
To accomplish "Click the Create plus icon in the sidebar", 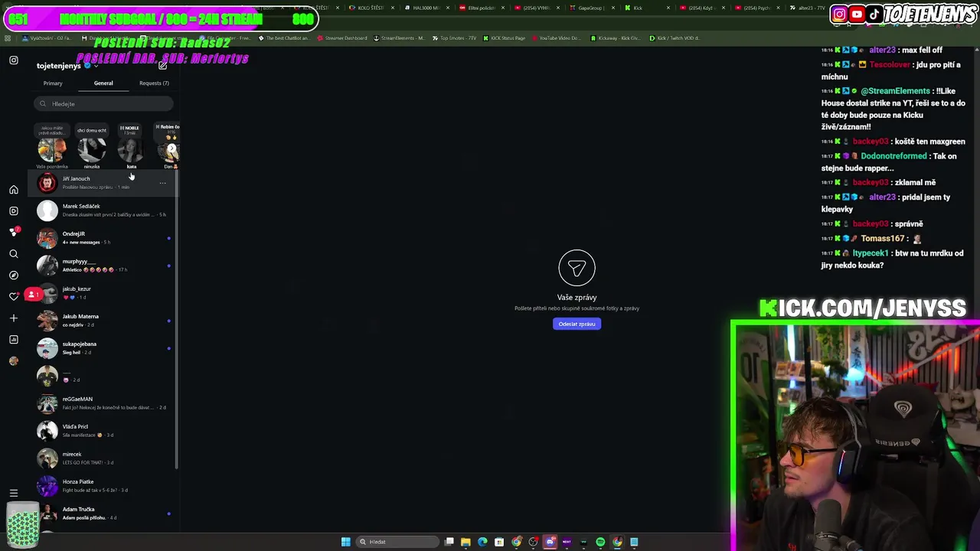I will 14,318.
